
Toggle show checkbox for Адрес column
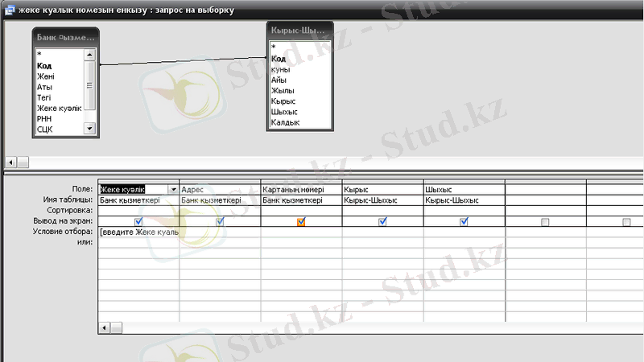point(220,222)
